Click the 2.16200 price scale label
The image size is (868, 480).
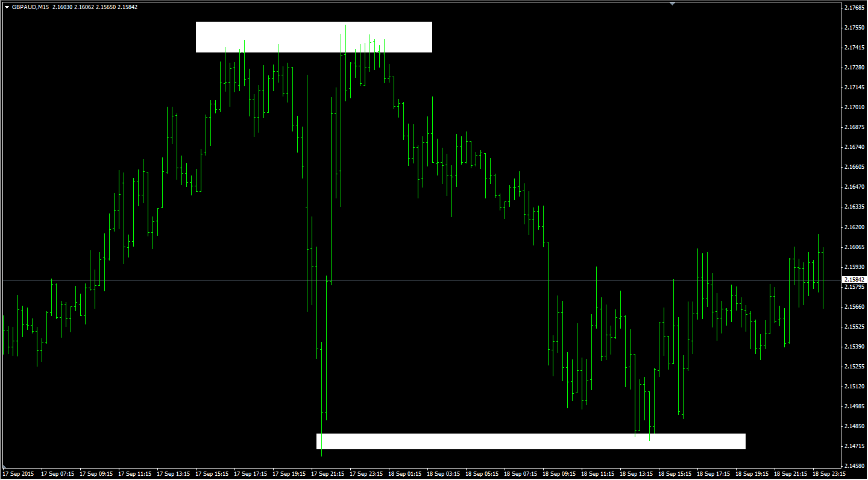click(854, 227)
